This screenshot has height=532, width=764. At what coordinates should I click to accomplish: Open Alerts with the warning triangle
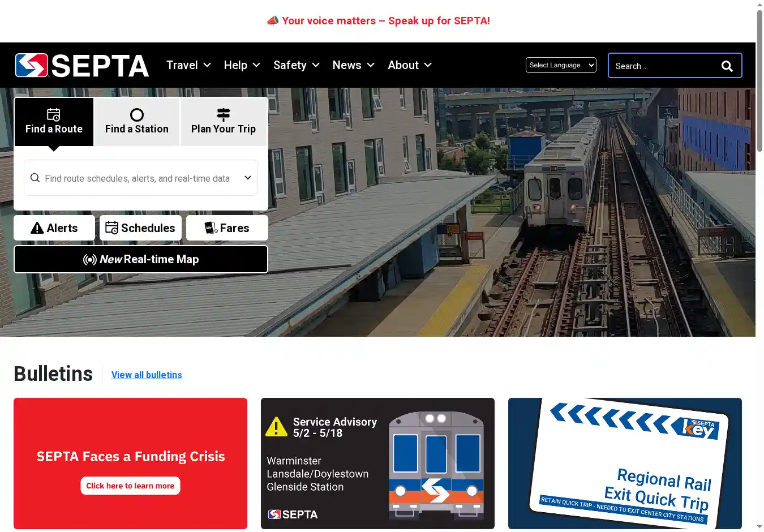(x=54, y=228)
